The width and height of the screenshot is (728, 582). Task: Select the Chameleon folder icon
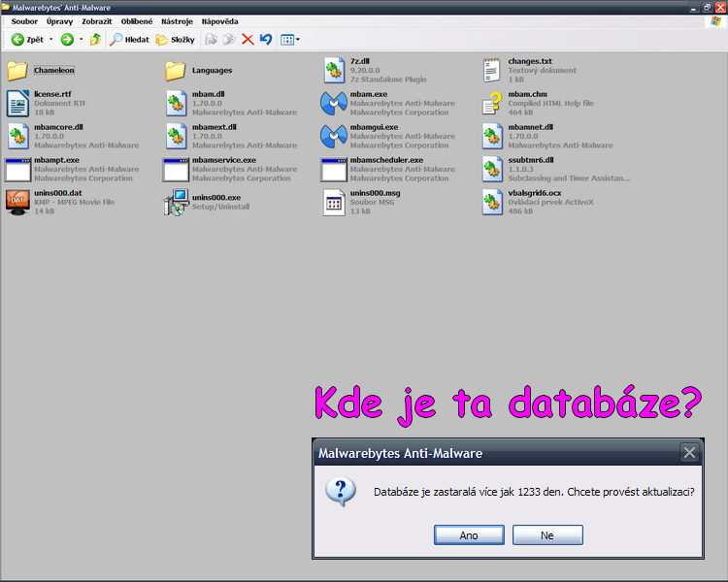[x=17, y=71]
